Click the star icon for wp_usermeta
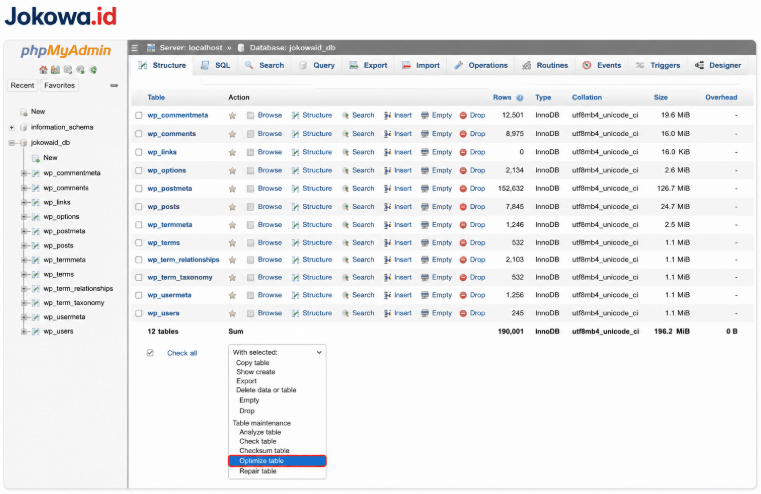 pos(232,295)
